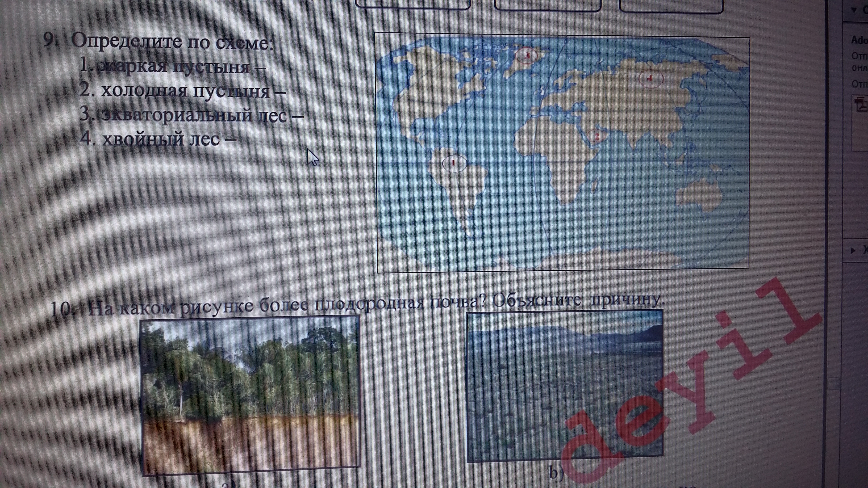Click the 'b)' label under right photo
Viewport: 868px width, 488px height.
coord(557,473)
